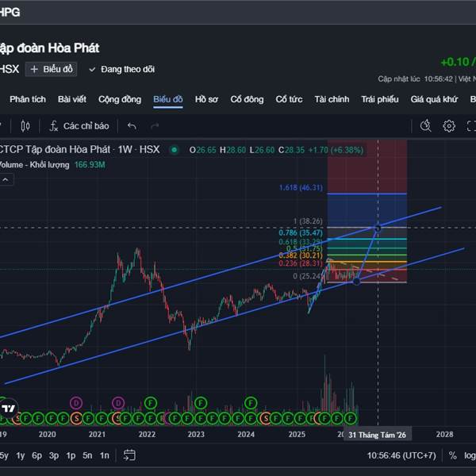Click the TradingView logo badge
This screenshot has width=476, height=476.
pos(8,409)
